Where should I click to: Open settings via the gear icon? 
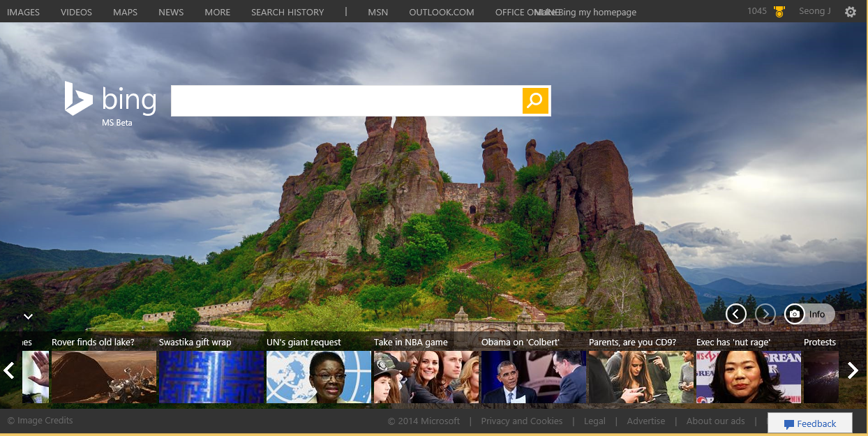850,12
